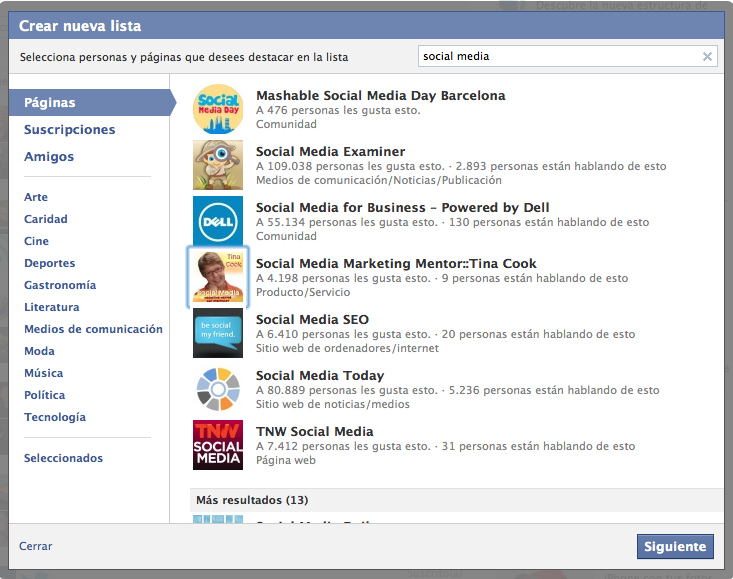Click 'Sitio web de noticias/medios' text
This screenshot has width=733, height=579.
332,404
